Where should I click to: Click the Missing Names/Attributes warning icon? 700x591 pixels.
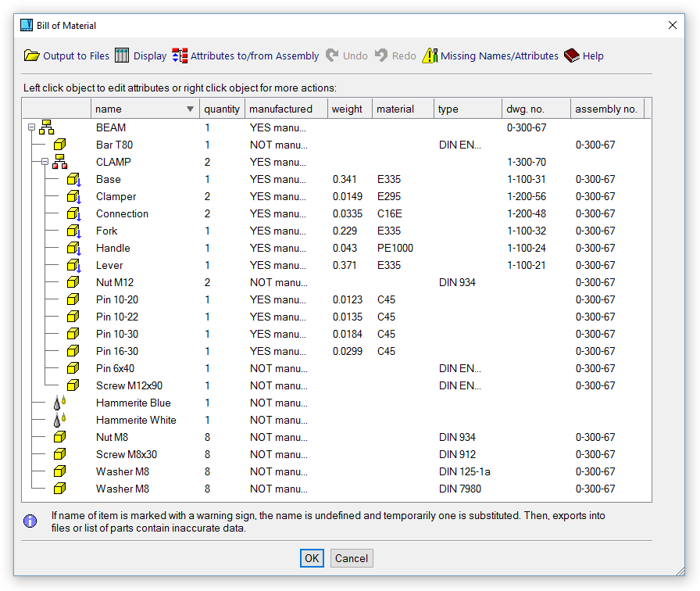pyautogui.click(x=430, y=56)
